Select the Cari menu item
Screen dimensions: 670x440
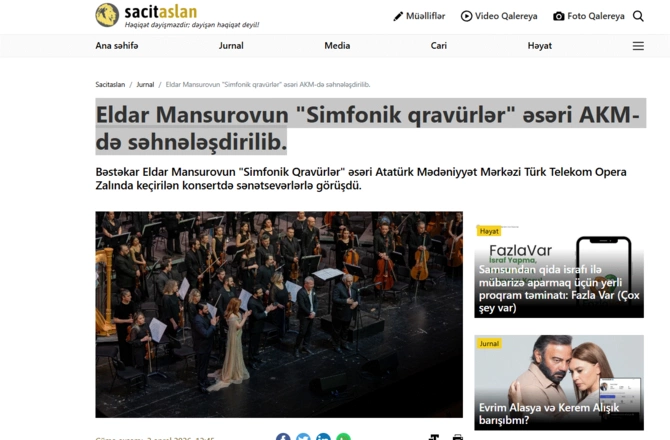(x=438, y=46)
